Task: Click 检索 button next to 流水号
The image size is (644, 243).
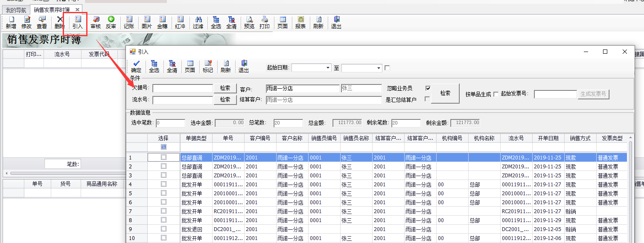Action: coord(225,99)
